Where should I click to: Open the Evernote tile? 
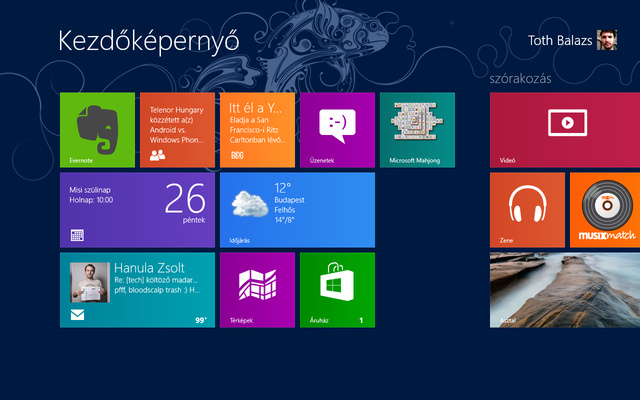tap(97, 130)
